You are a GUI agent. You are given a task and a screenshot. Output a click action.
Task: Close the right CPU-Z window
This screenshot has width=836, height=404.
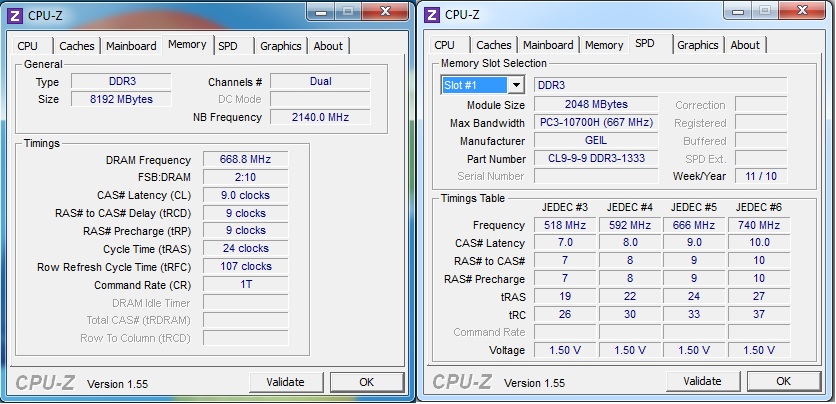(803, 11)
